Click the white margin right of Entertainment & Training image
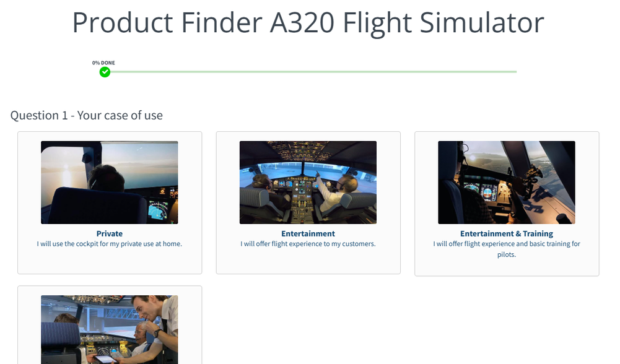The height and width of the screenshot is (364, 620). pos(587,183)
